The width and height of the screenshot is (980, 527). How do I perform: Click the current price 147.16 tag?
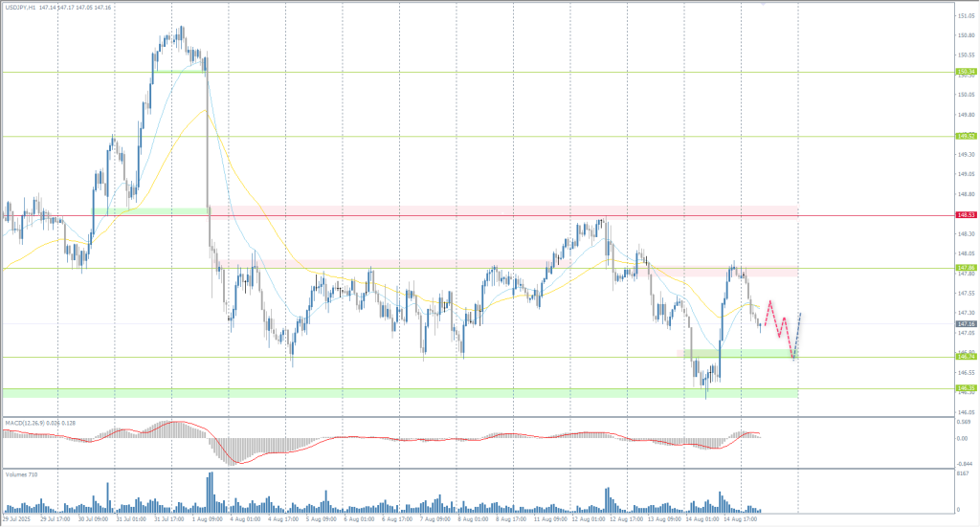965,324
